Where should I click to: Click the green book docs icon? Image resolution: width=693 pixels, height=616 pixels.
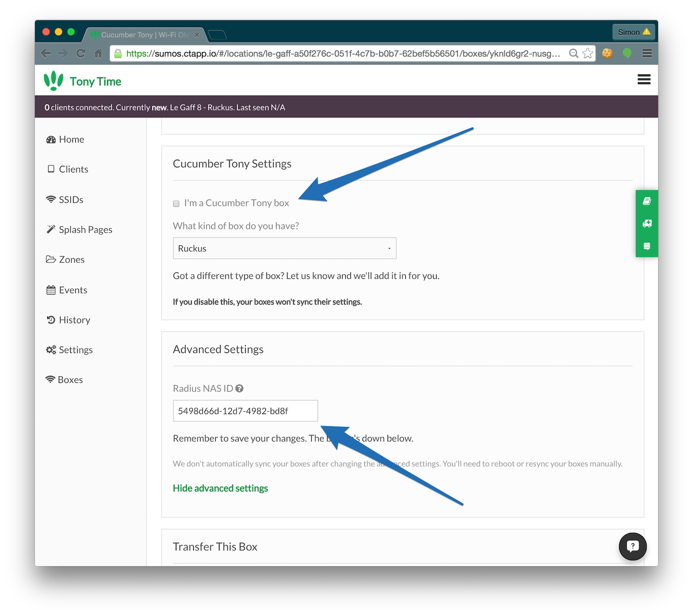(647, 201)
